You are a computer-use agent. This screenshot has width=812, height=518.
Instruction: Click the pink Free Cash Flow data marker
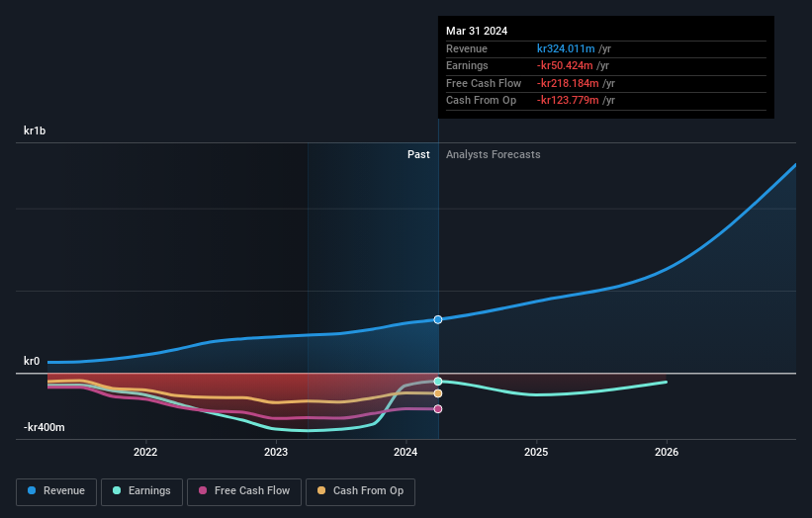438,409
